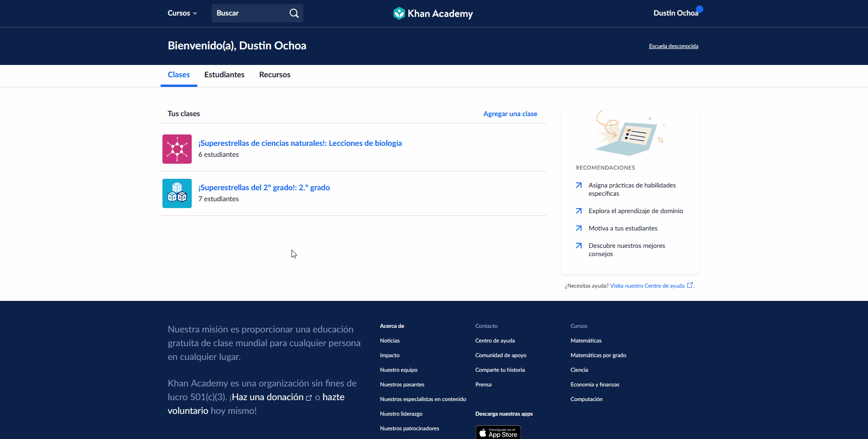Open the Dustin Ochoa account menu
The height and width of the screenshot is (439, 868).
click(x=676, y=13)
